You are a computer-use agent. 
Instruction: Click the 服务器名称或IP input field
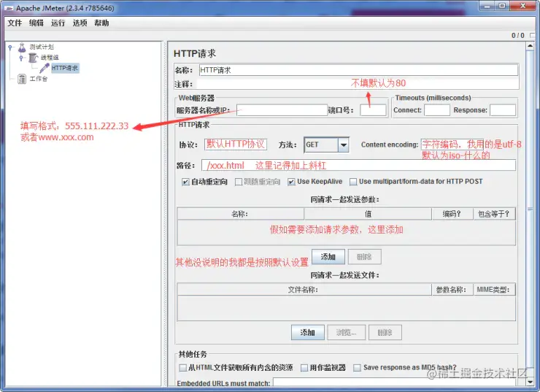(x=282, y=110)
